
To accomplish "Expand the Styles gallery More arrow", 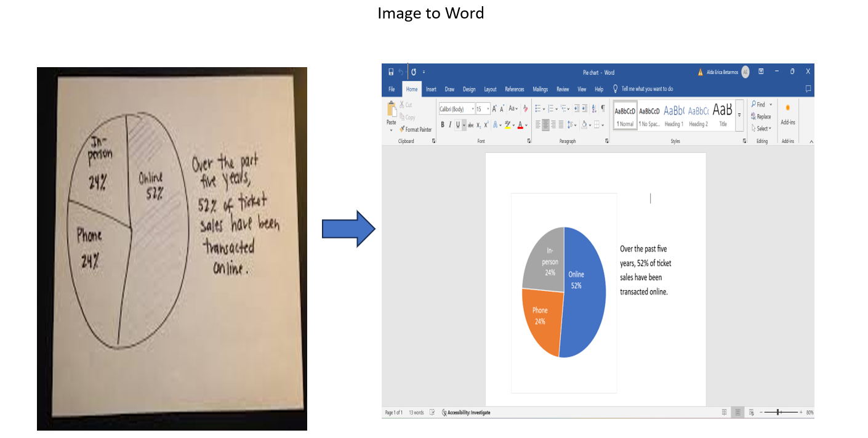I will tap(739, 115).
